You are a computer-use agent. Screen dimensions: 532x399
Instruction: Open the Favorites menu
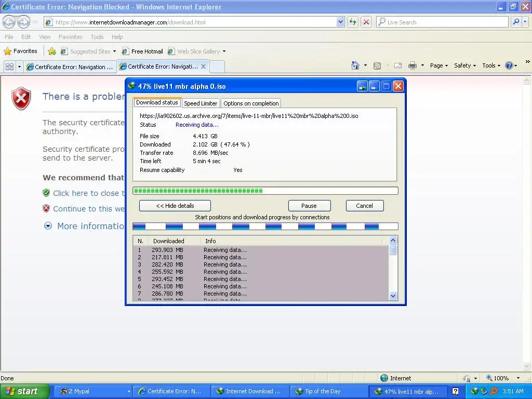pyautogui.click(x=70, y=37)
